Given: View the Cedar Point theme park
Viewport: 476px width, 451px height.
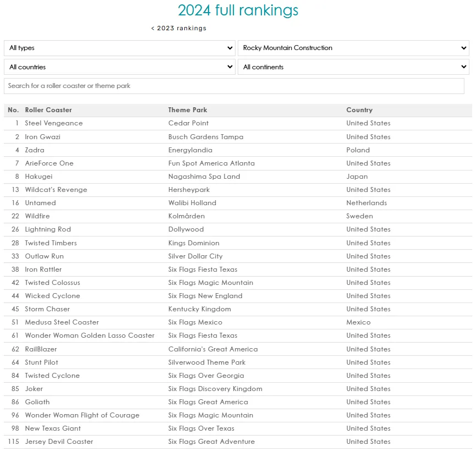Looking at the screenshot, I should coord(187,123).
